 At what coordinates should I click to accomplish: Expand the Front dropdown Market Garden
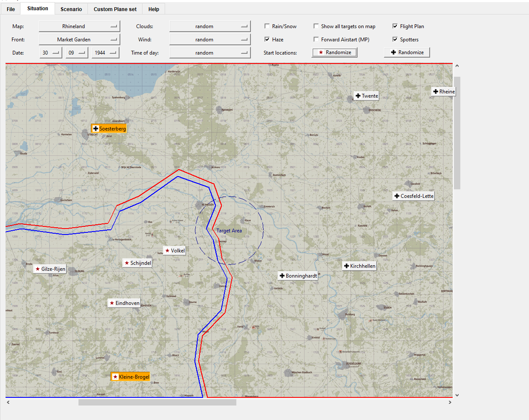tap(79, 40)
